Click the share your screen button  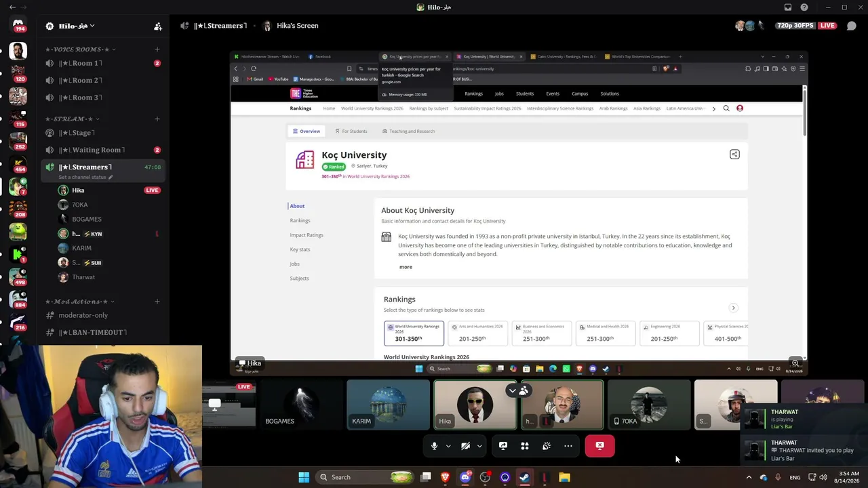(x=503, y=446)
